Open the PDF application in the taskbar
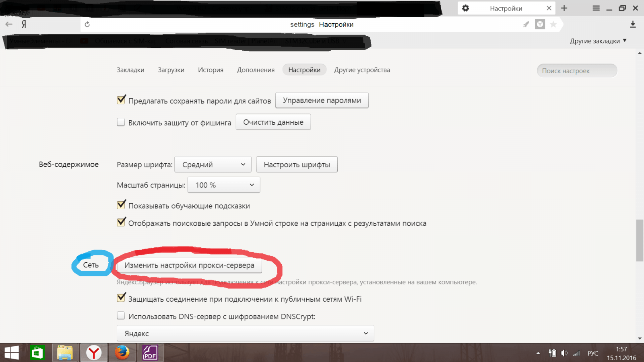This screenshot has height=362, width=644. coord(150,353)
